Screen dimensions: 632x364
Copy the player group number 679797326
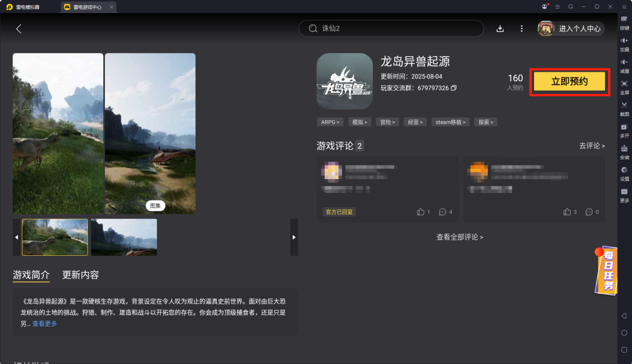tap(454, 88)
